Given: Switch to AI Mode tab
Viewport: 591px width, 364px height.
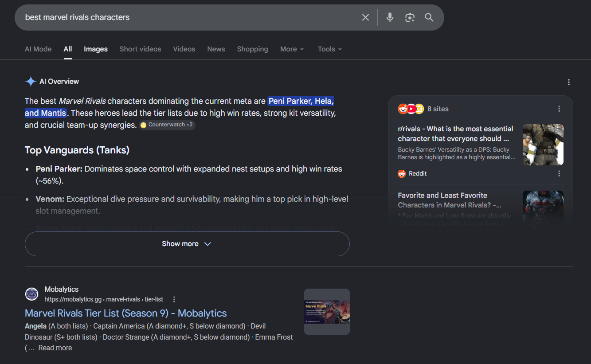Looking at the screenshot, I should coord(38,49).
